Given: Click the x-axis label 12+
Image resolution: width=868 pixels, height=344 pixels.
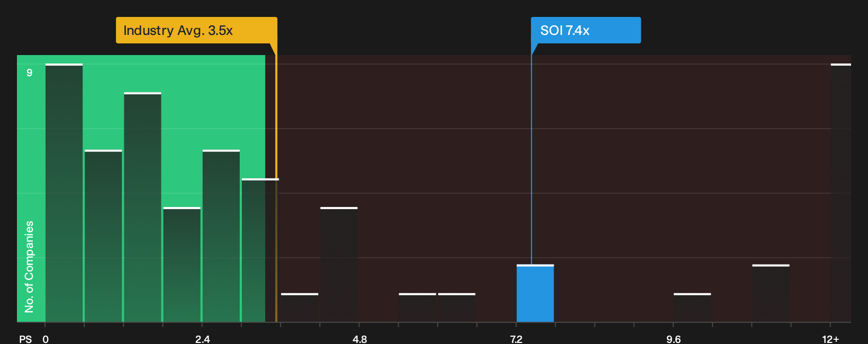Looking at the screenshot, I should tap(830, 339).
